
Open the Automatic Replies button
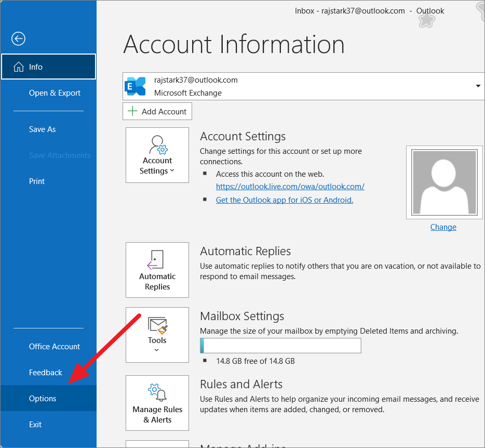157,270
